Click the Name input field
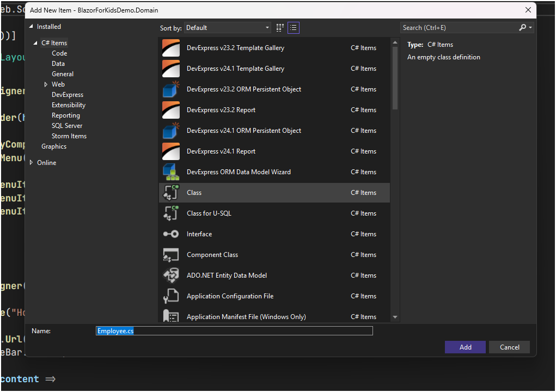 [x=234, y=331]
